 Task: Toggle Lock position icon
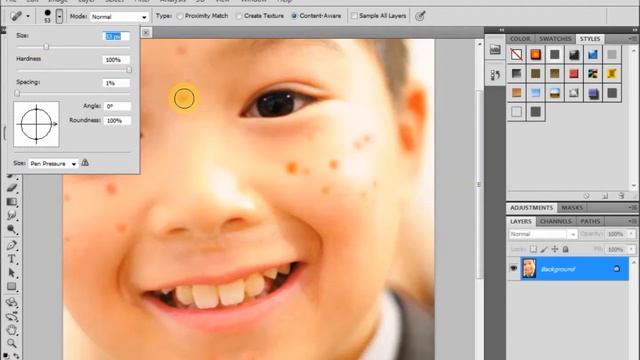click(555, 249)
